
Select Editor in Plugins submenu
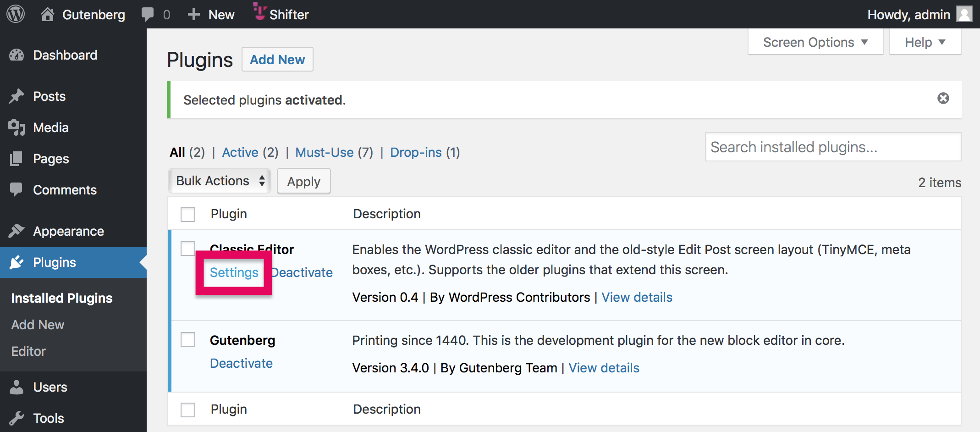pos(28,351)
